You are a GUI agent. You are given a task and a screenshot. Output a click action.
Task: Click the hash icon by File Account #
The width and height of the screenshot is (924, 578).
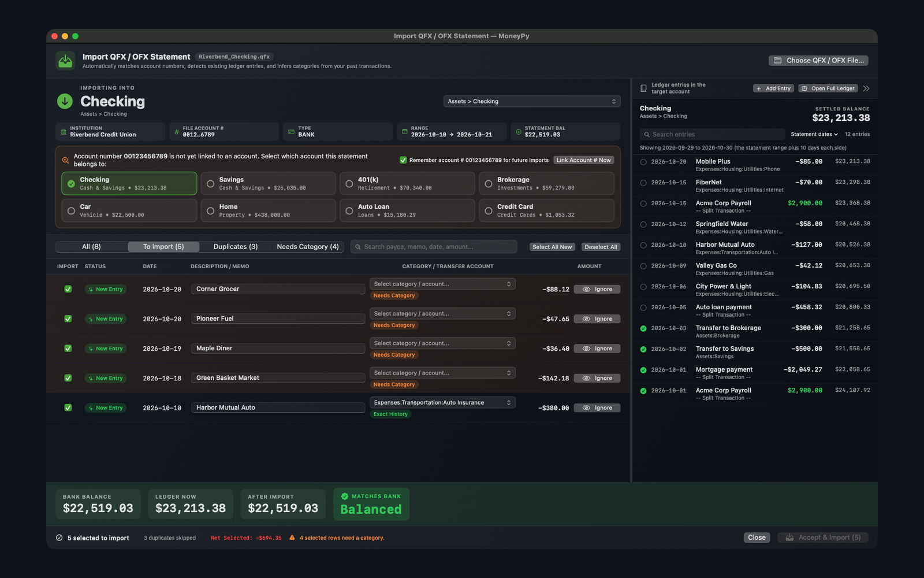point(177,132)
